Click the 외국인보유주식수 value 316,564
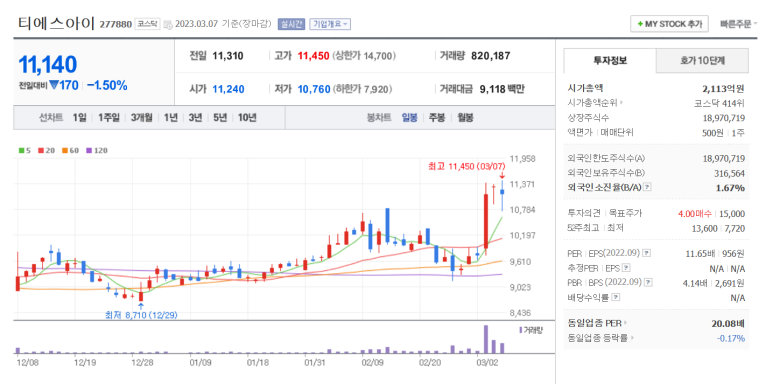Image resolution: width=773 pixels, height=384 pixels. pos(729,173)
